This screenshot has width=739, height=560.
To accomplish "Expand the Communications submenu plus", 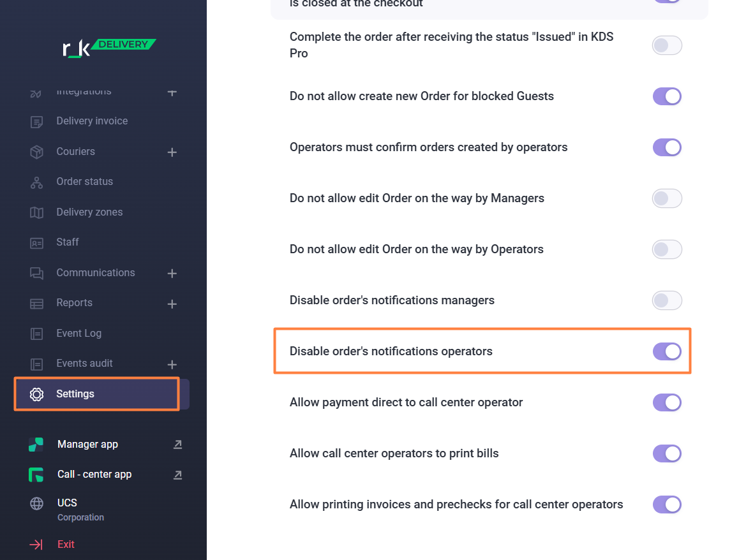I will tap(172, 273).
